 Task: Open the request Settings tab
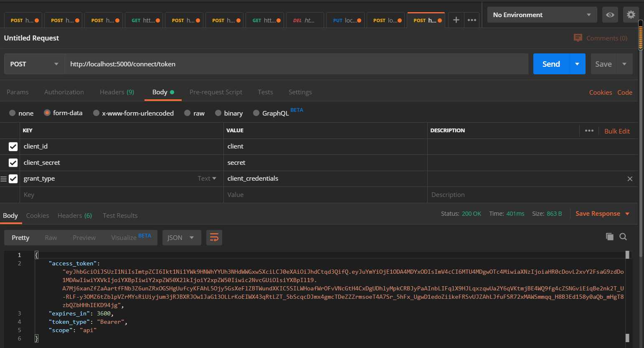300,92
